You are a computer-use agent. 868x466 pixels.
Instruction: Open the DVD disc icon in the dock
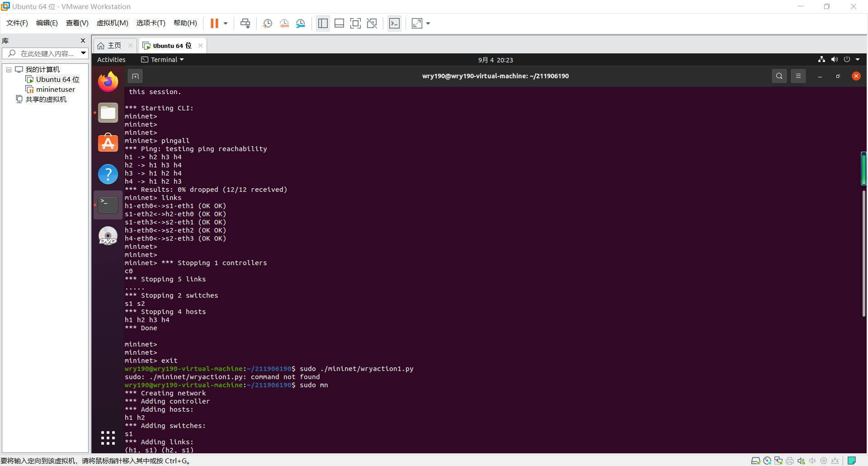click(108, 236)
